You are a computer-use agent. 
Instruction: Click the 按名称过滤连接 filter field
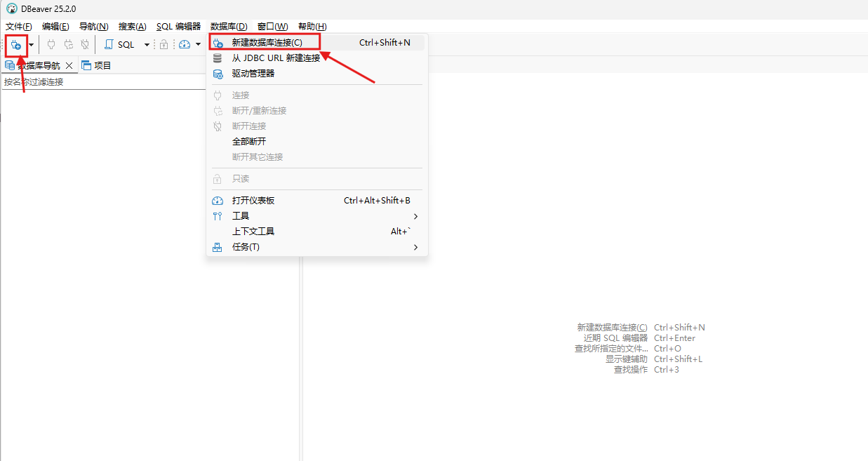[105, 82]
